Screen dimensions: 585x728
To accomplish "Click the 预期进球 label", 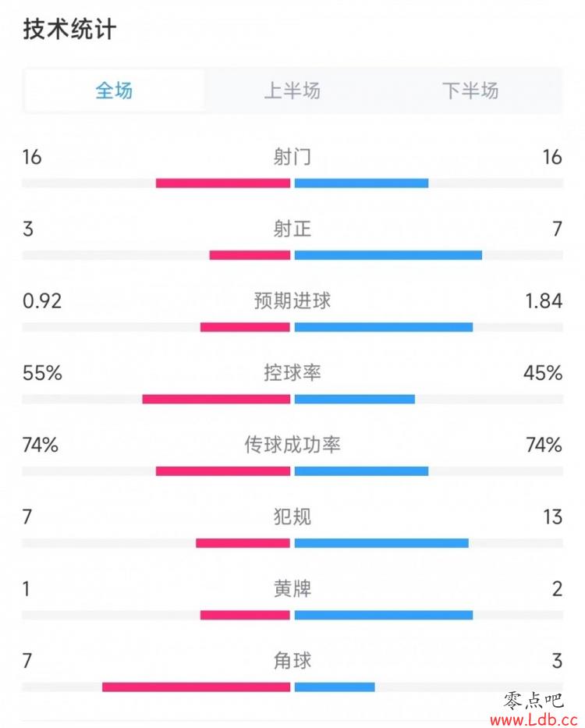I will (292, 301).
